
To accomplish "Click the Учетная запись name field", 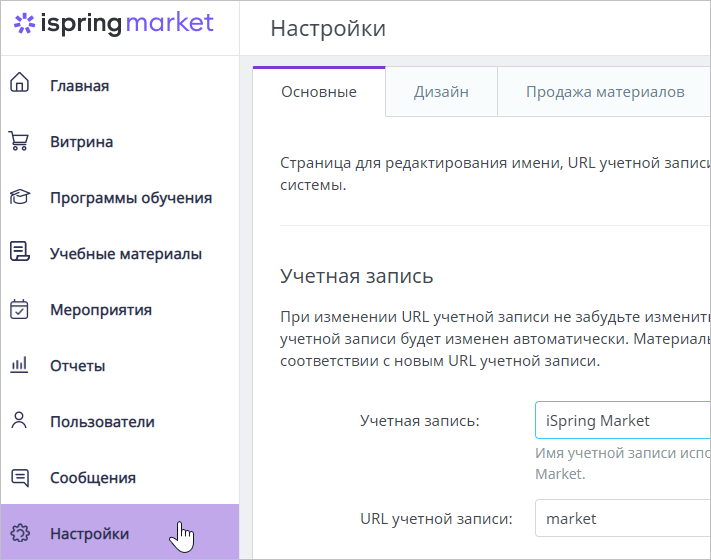I will pyautogui.click(x=623, y=420).
